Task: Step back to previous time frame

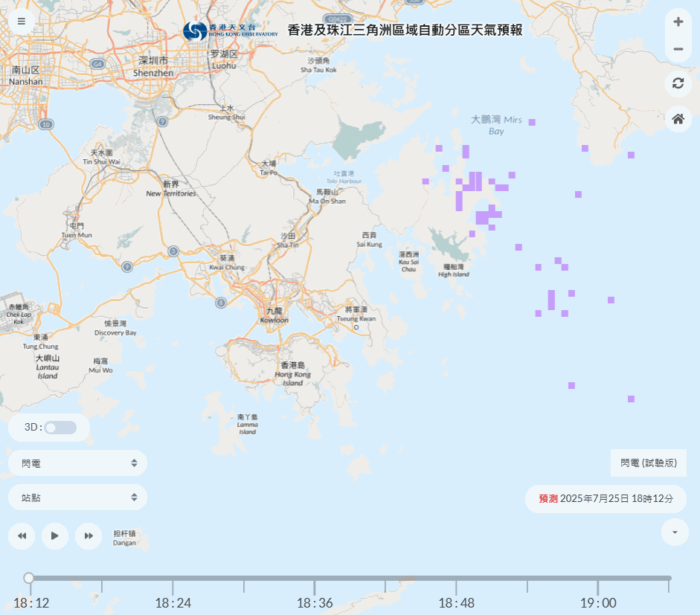Action: pyautogui.click(x=22, y=535)
